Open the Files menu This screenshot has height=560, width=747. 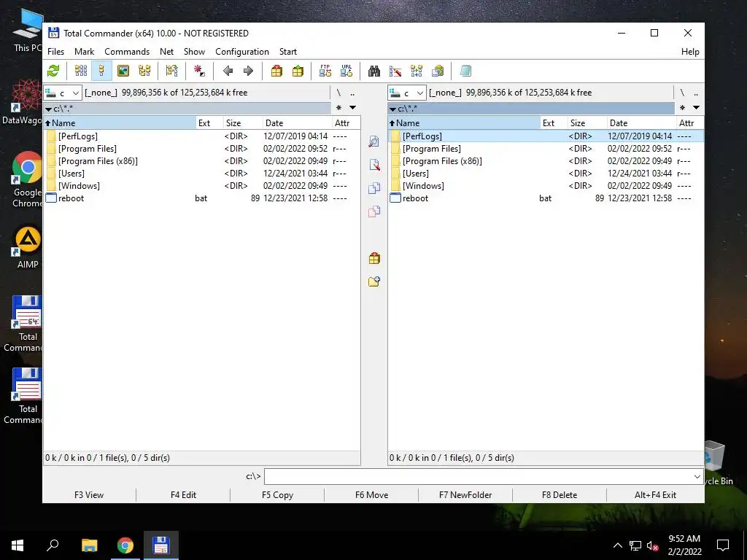pos(55,52)
